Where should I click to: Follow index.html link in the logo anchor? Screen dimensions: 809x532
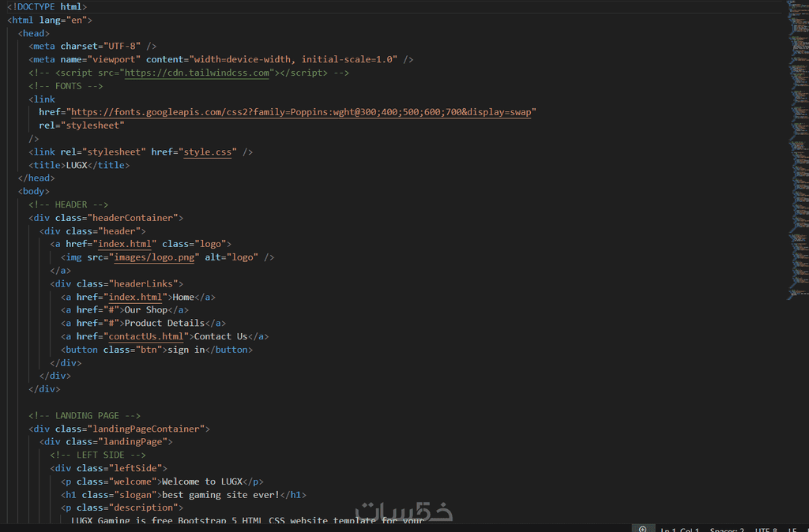click(x=124, y=244)
